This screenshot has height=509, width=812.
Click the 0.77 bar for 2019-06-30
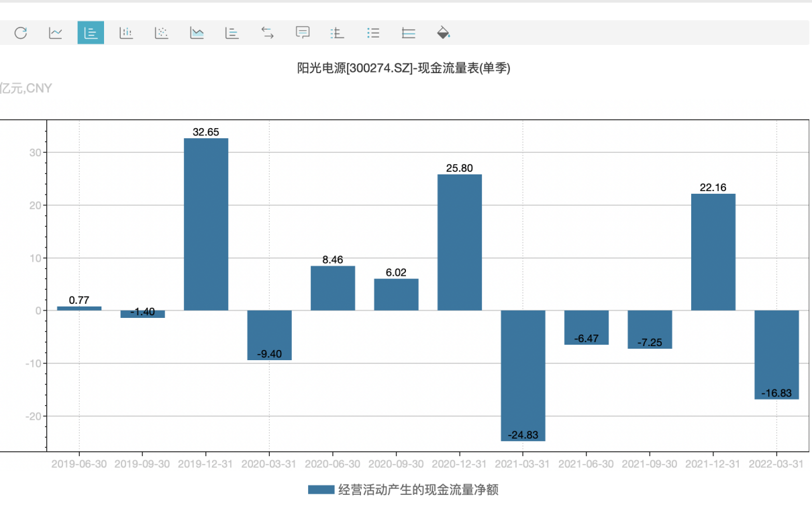coord(79,308)
